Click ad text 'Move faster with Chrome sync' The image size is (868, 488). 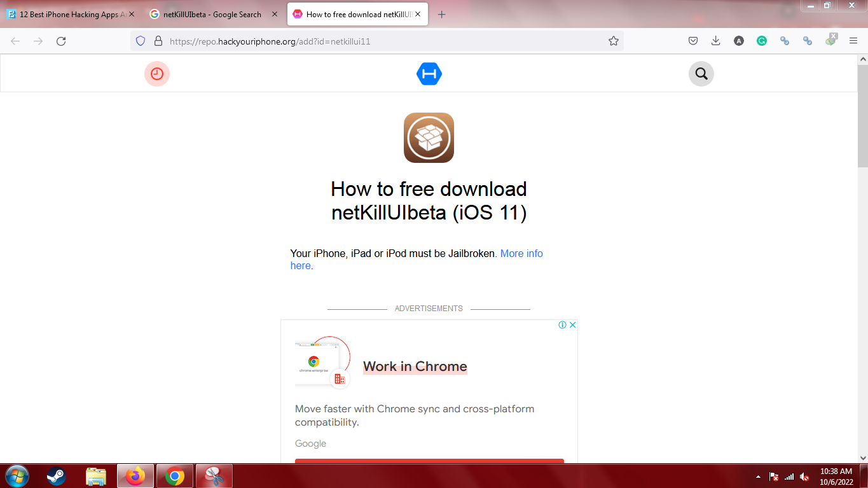(415, 415)
